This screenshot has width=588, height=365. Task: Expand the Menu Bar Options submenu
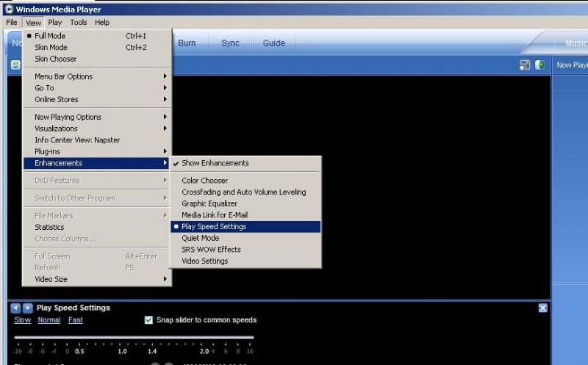(x=97, y=76)
